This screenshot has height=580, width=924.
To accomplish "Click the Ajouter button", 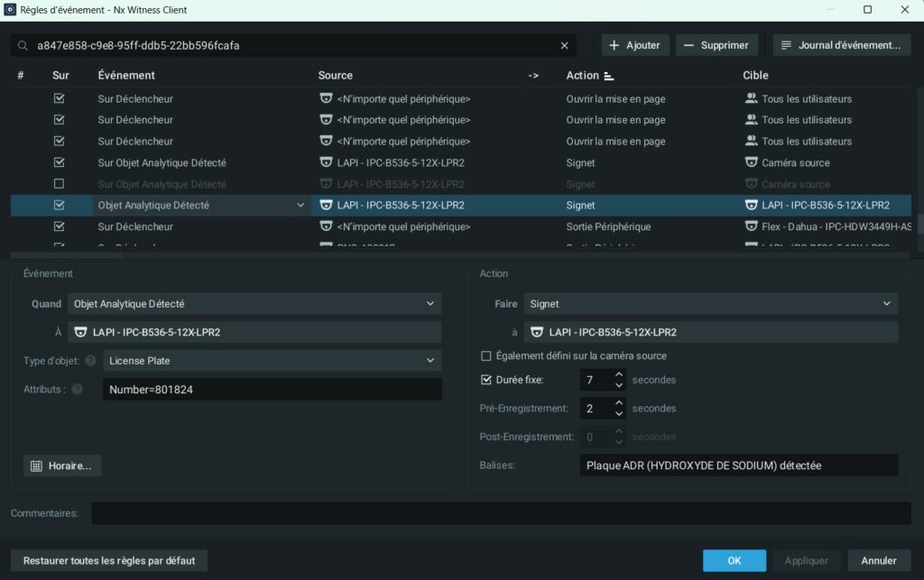I will 634,45.
